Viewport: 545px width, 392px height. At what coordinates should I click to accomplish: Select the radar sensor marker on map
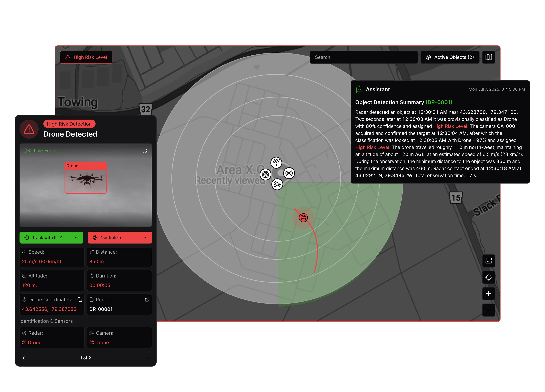coord(266,175)
